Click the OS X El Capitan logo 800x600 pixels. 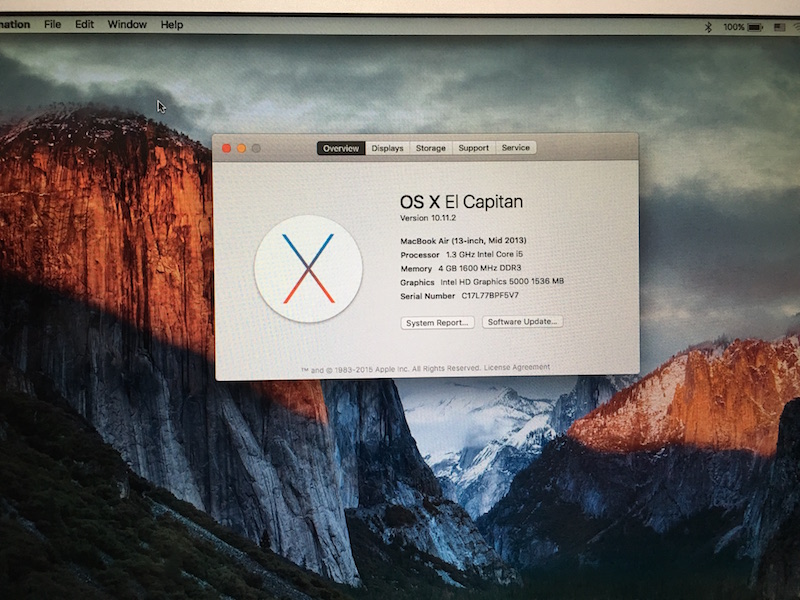309,269
